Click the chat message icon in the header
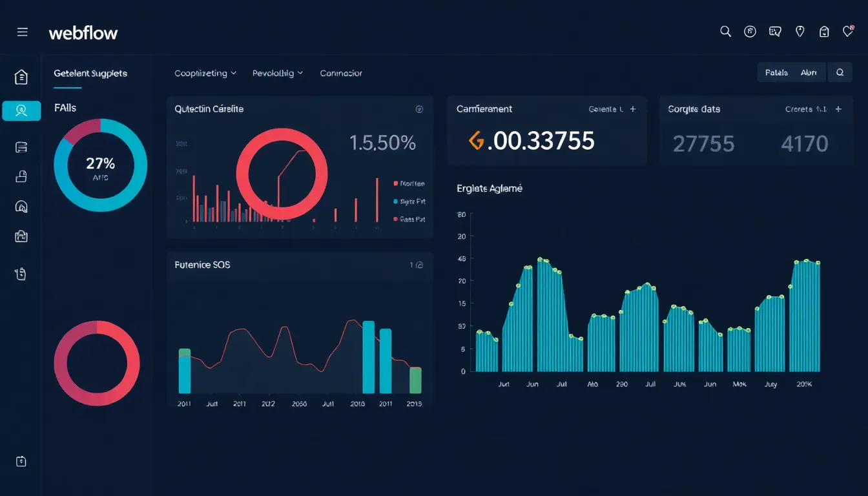Screen dimensions: 868x496 [775, 30]
